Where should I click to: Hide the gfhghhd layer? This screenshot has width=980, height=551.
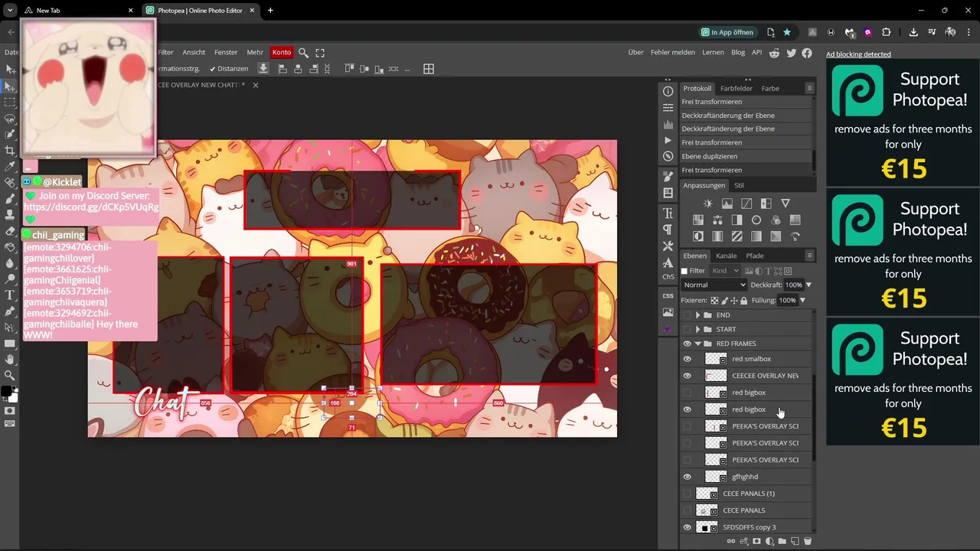pyautogui.click(x=687, y=477)
